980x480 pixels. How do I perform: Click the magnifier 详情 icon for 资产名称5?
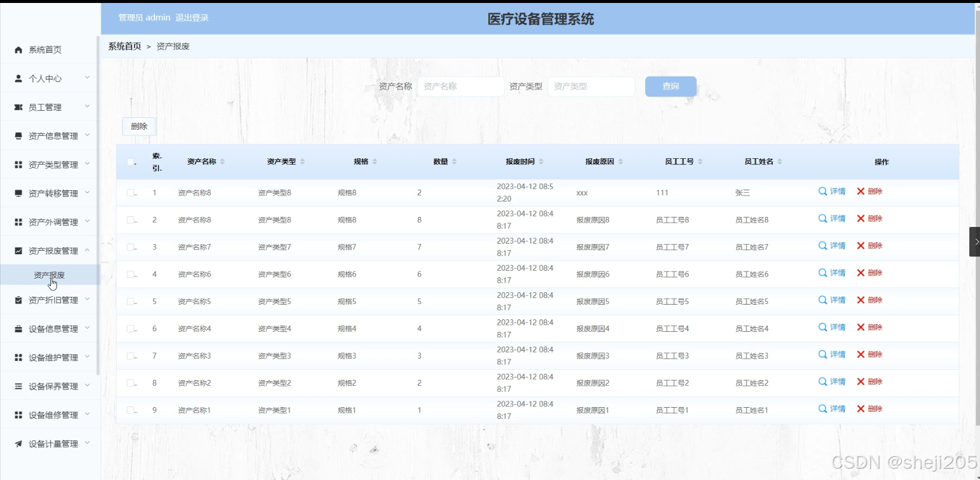[822, 300]
